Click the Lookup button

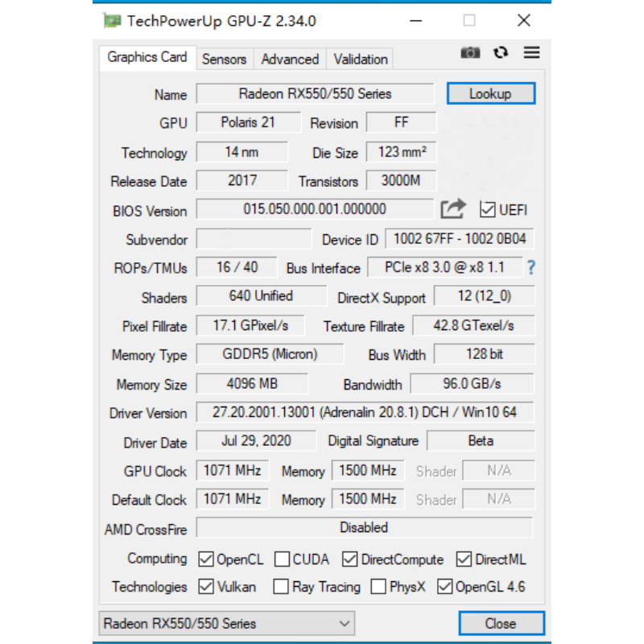point(491,93)
